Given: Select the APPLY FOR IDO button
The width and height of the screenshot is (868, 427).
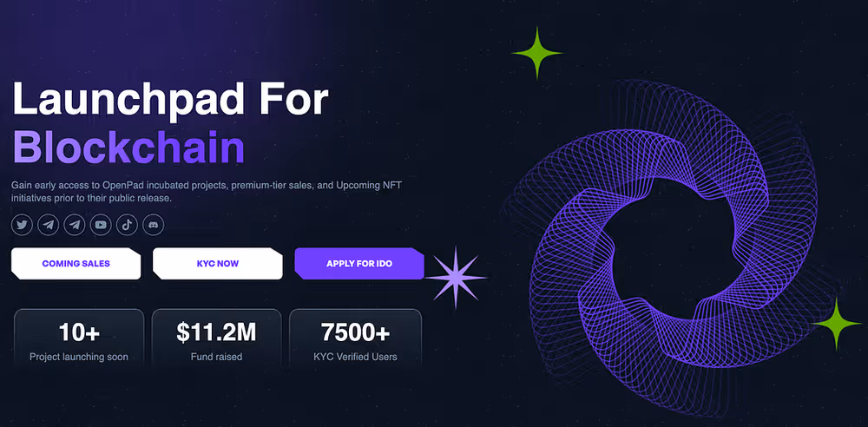Looking at the screenshot, I should 358,263.
